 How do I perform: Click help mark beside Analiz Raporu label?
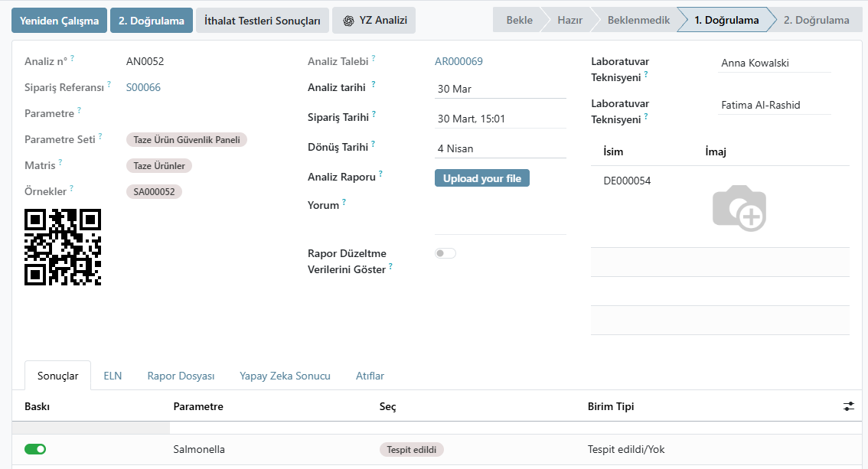tap(380, 174)
